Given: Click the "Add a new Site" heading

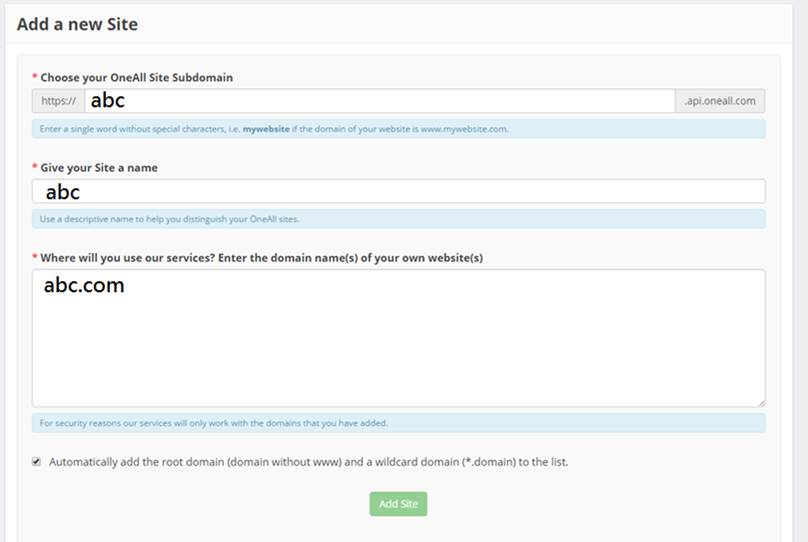Looking at the screenshot, I should [77, 24].
